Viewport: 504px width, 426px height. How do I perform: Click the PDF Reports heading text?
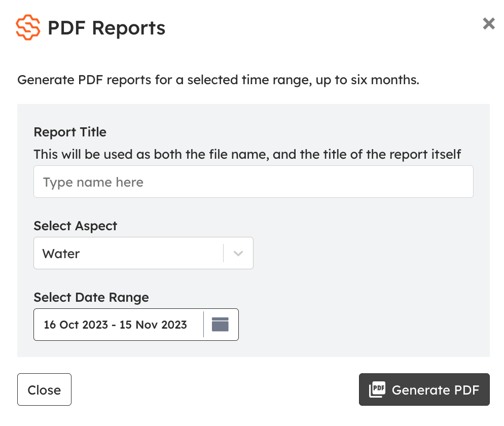point(106,28)
